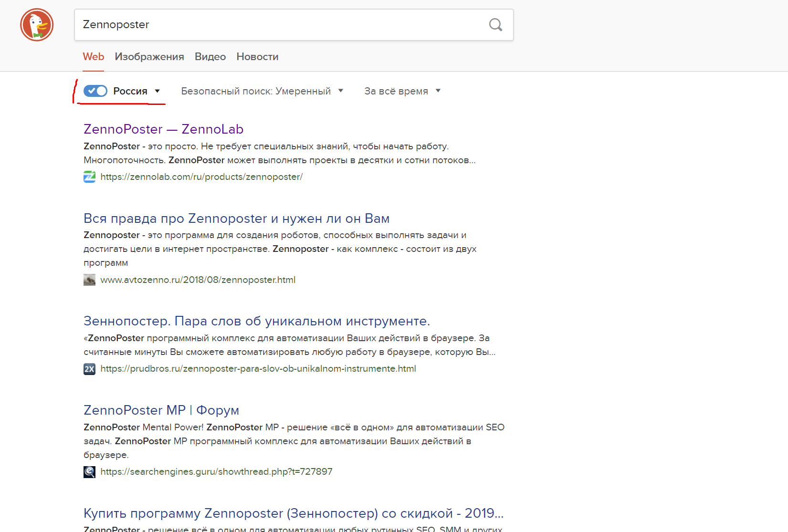Screen dimensions: 788x532
Task: Open Купить программу Zennoposter со скидкой result
Action: (x=294, y=513)
